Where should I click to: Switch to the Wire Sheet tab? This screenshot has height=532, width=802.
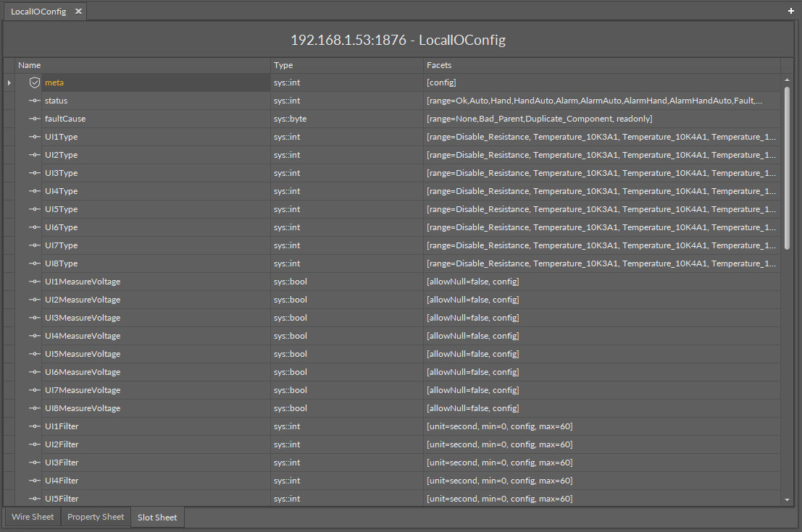tap(33, 517)
